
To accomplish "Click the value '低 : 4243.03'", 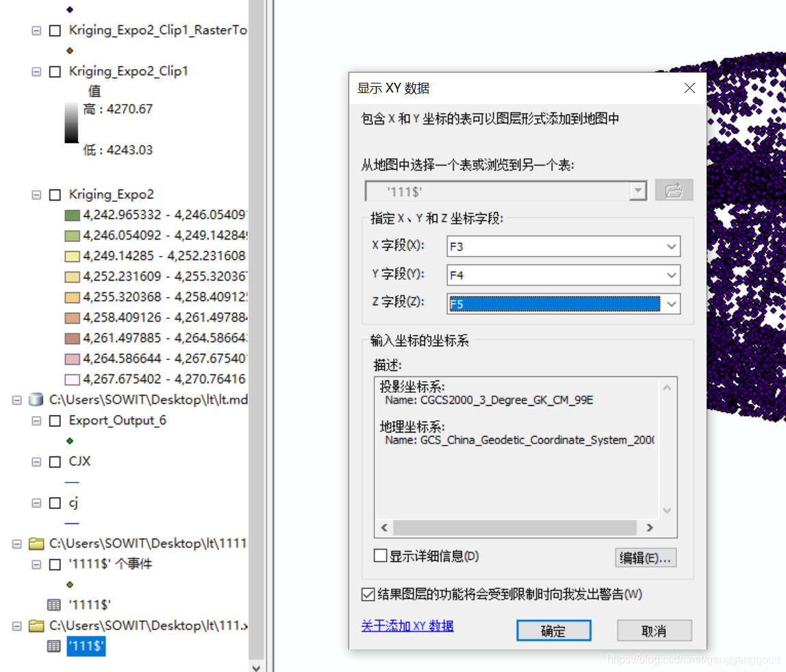I will point(118,150).
